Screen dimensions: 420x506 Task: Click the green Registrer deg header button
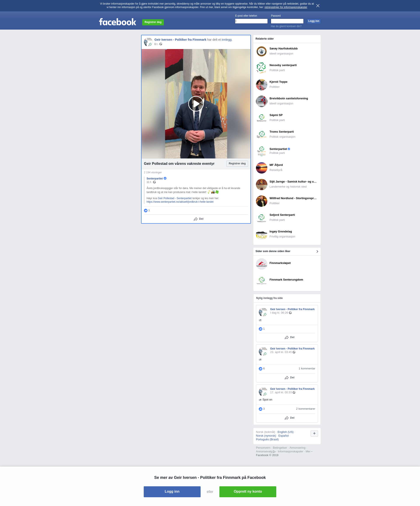153,22
